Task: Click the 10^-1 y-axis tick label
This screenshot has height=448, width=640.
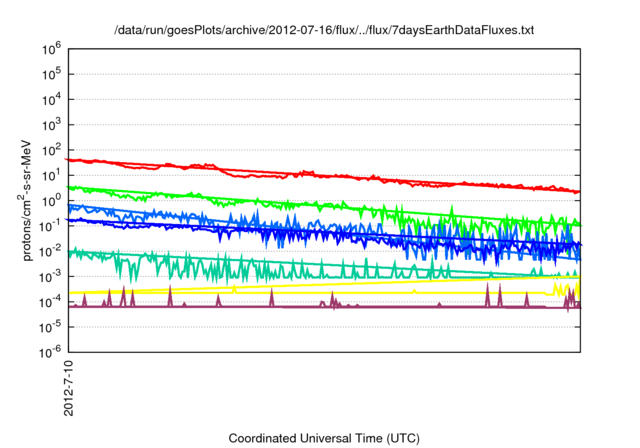Action: click(51, 226)
